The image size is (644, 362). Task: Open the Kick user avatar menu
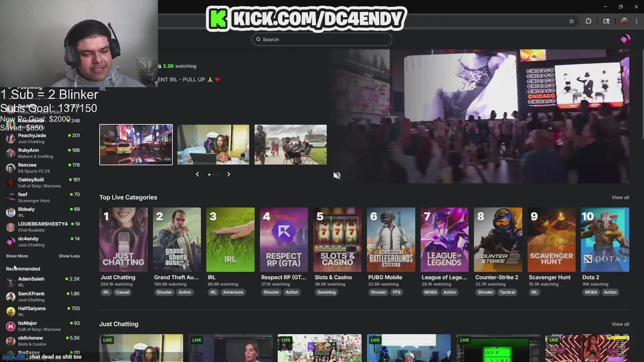click(x=625, y=39)
